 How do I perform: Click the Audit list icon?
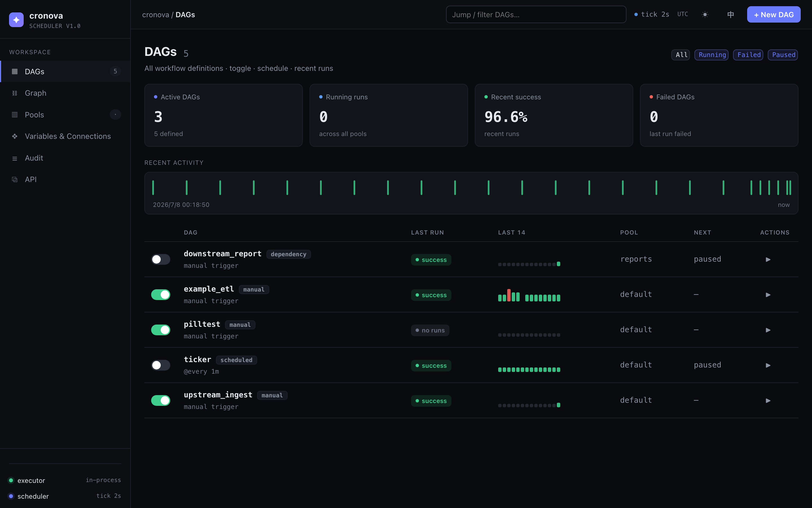[x=15, y=158]
